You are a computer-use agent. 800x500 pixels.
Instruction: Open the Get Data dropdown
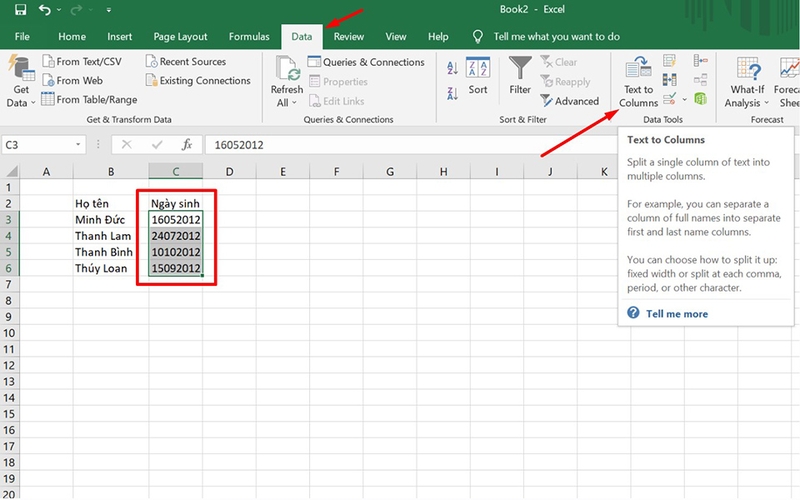coord(21,82)
